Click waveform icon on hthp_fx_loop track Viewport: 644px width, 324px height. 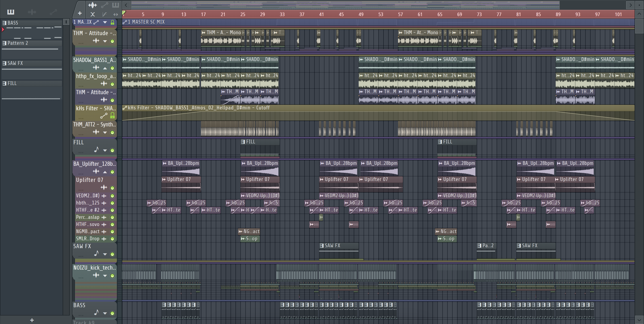(104, 84)
